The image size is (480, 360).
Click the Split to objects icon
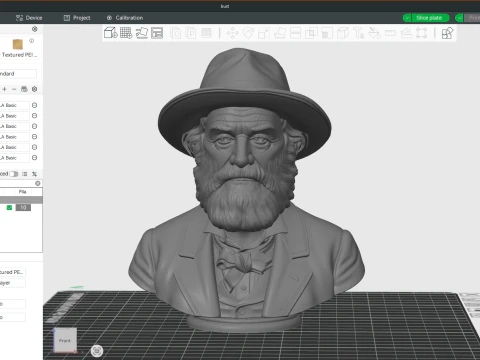[176, 33]
